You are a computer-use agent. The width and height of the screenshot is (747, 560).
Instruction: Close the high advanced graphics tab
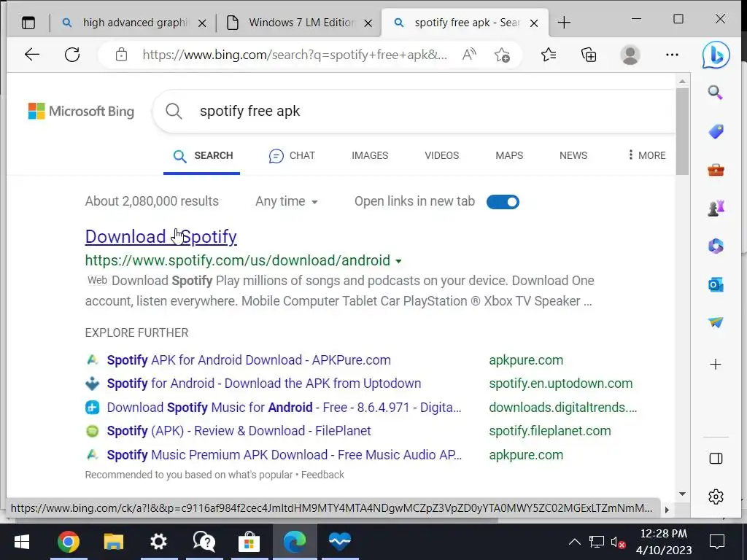tap(203, 23)
